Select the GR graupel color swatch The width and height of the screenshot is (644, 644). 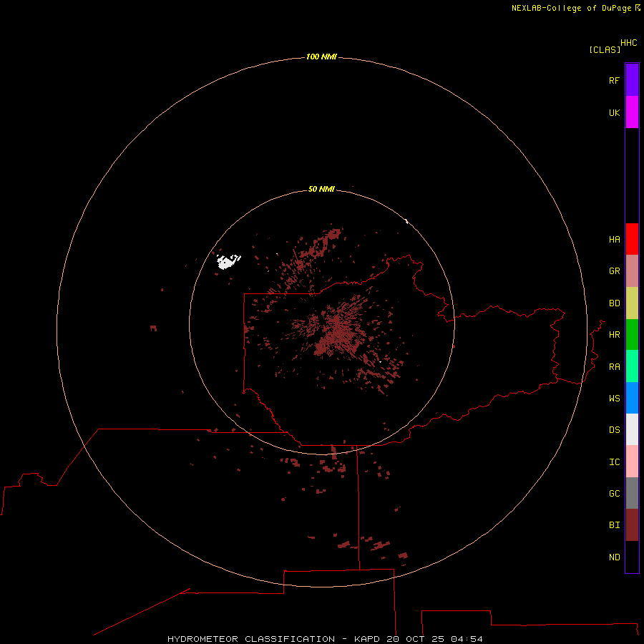(x=632, y=271)
